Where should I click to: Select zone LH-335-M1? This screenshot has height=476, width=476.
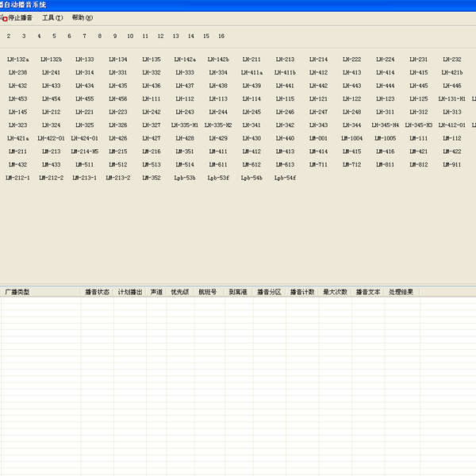(x=185, y=125)
